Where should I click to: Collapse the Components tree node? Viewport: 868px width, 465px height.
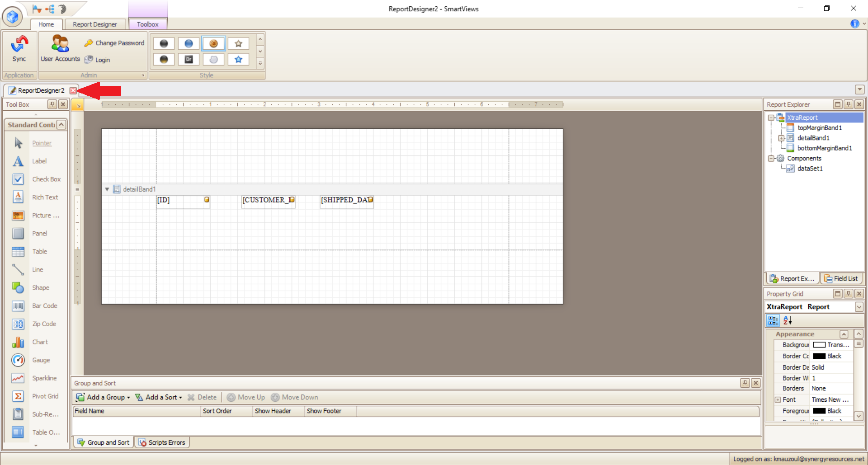click(771, 159)
